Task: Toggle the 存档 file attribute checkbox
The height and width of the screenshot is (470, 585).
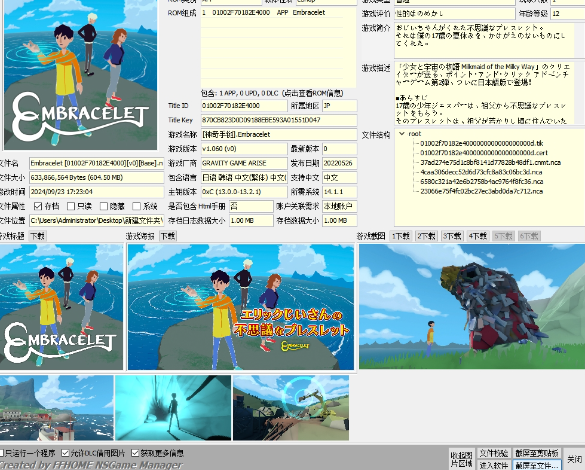Action: [38, 206]
